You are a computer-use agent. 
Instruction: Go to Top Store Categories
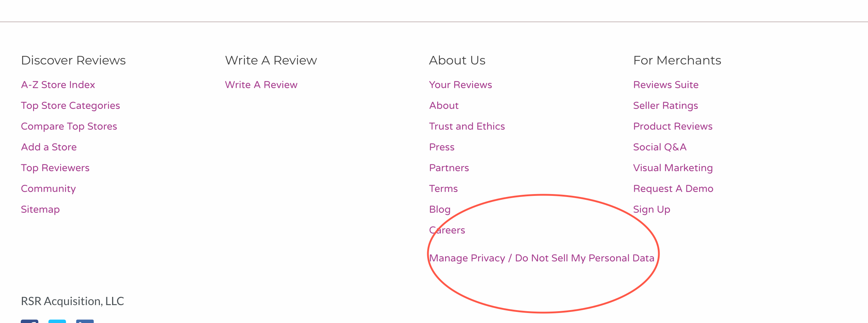[71, 106]
